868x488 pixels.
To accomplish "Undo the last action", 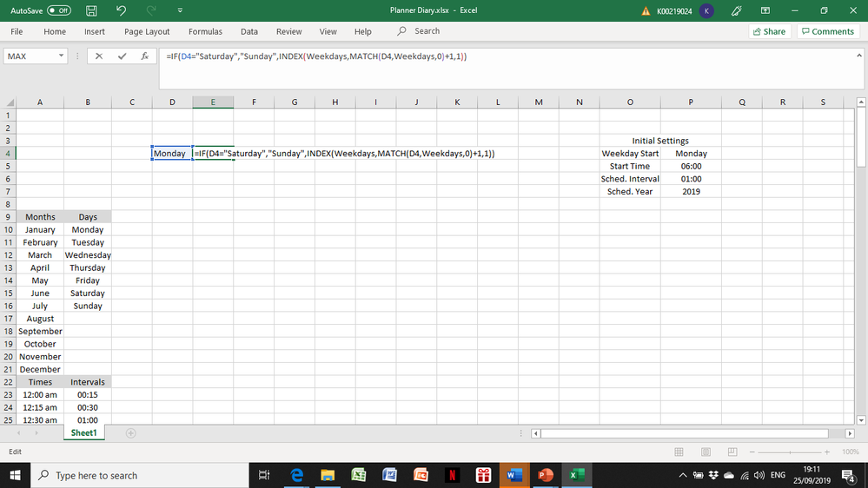I will point(122,10).
